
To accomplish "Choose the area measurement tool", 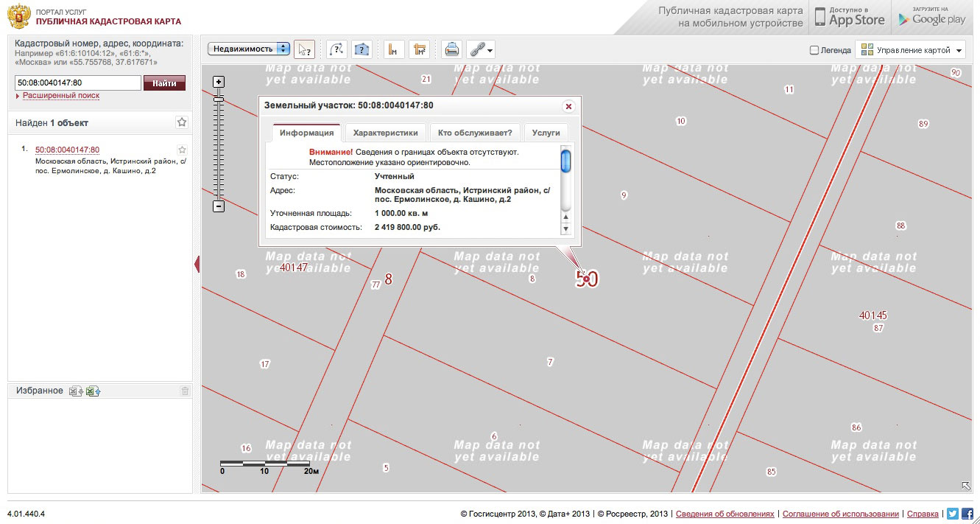I will (x=419, y=49).
